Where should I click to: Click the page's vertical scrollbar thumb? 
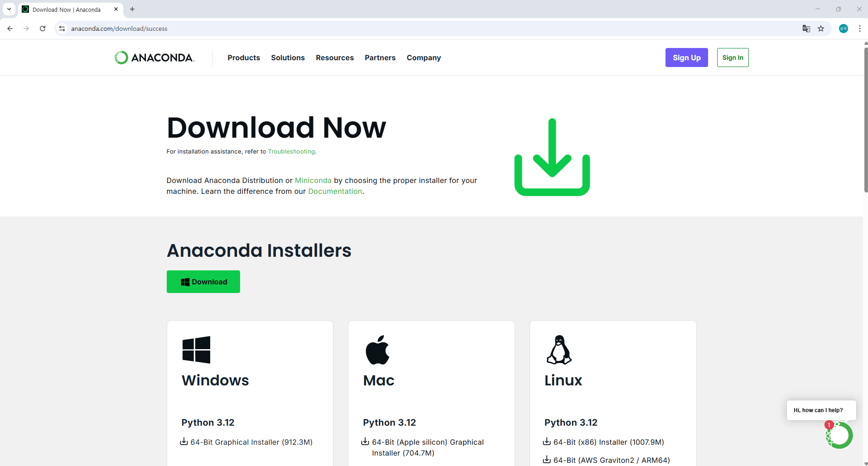coord(866,120)
